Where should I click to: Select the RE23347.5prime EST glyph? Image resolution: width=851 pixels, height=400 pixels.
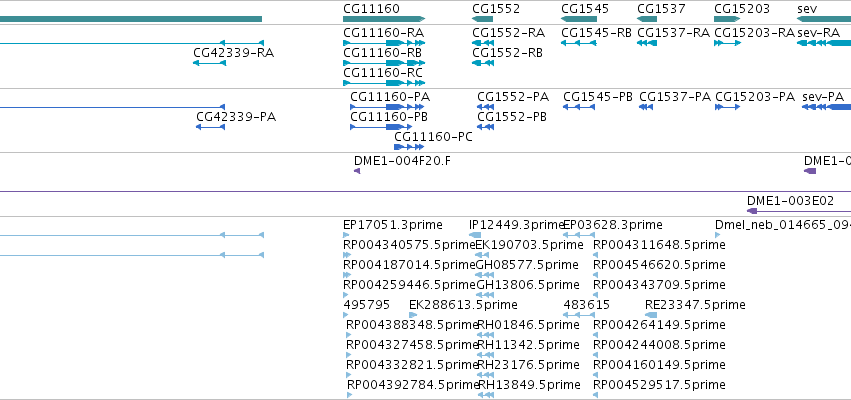tap(651, 315)
